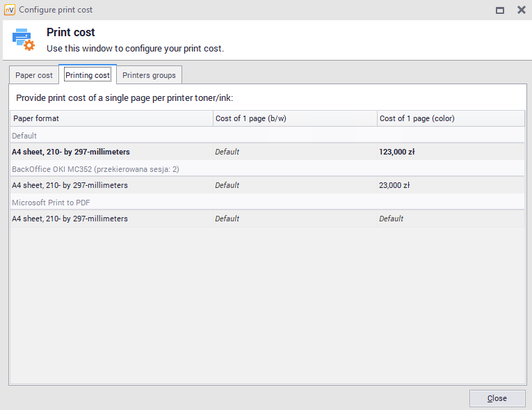The height and width of the screenshot is (410, 532).
Task: Maximize the Configure print cost window
Action: click(x=499, y=10)
